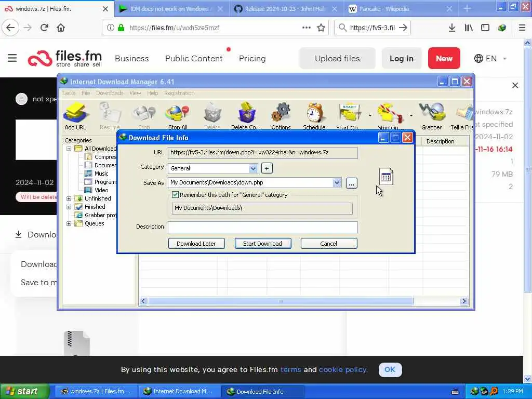Click the Start Queue toolbar icon
The image size is (532, 399).
[x=350, y=116]
